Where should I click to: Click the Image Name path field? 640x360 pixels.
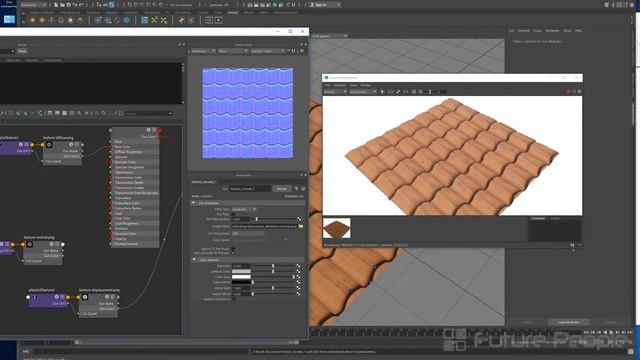[264, 226]
